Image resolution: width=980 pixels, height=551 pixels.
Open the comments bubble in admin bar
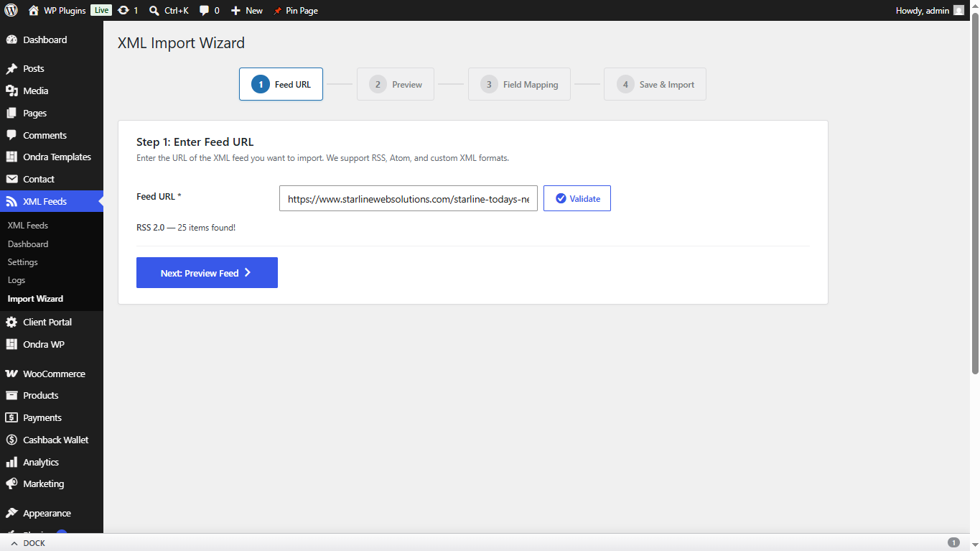click(205, 11)
